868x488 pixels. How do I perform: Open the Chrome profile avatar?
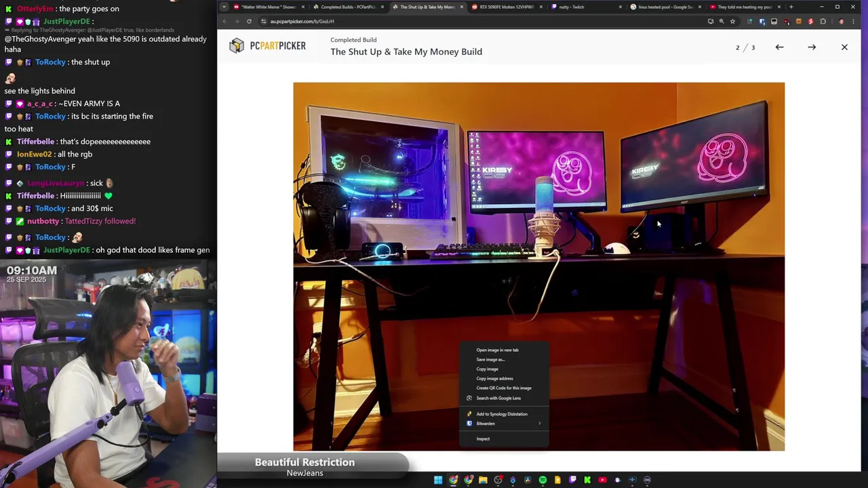(x=841, y=21)
